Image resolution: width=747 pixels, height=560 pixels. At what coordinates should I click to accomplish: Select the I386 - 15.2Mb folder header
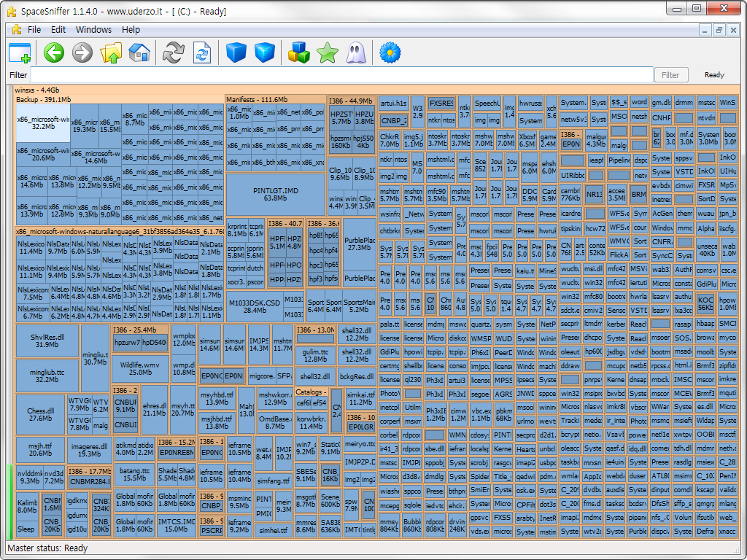[x=177, y=442]
